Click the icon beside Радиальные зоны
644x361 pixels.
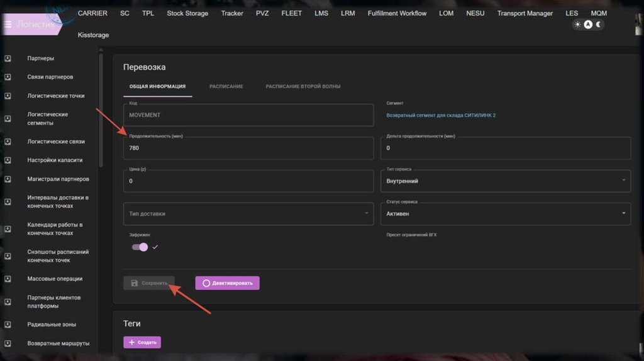pyautogui.click(x=8, y=325)
